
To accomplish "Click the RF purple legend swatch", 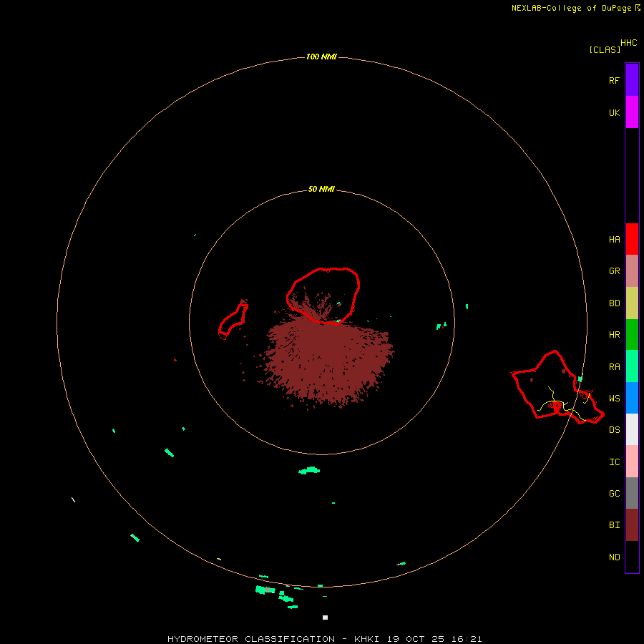I will point(632,80).
